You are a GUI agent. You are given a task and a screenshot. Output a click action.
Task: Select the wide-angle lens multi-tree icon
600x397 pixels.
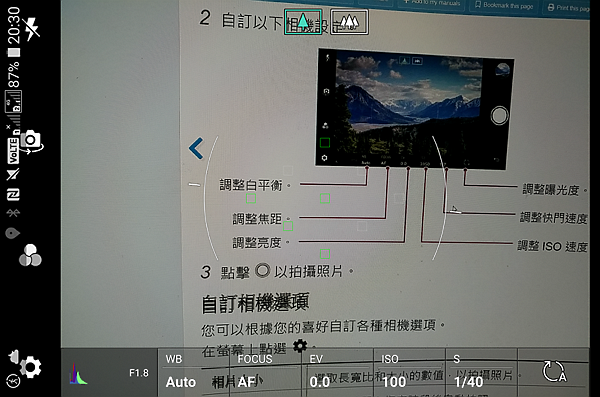pyautogui.click(x=349, y=22)
